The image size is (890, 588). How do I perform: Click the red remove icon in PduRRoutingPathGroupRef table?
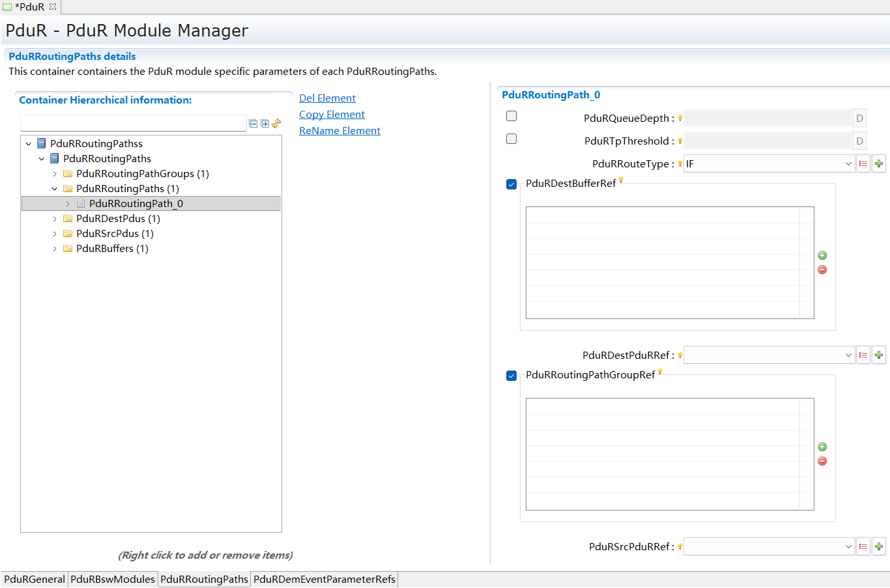click(822, 461)
